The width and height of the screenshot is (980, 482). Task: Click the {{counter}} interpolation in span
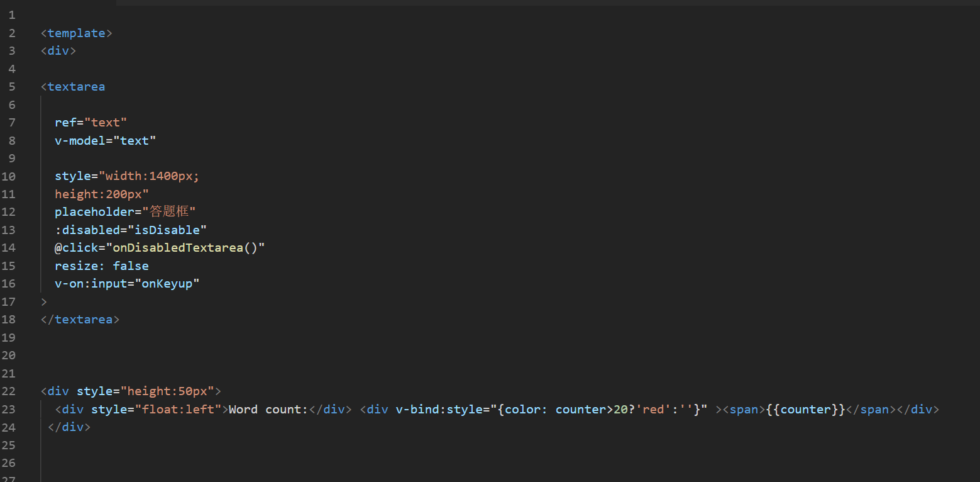[805, 410]
